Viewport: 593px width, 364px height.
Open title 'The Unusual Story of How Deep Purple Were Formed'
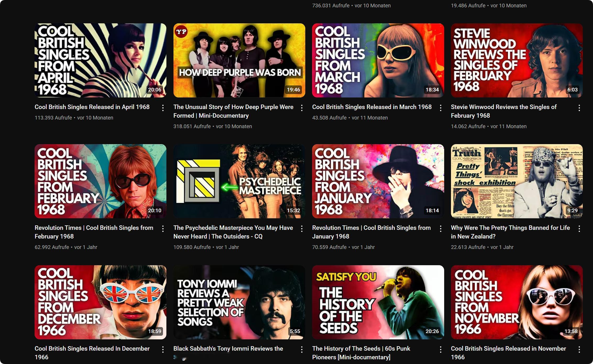233,111
